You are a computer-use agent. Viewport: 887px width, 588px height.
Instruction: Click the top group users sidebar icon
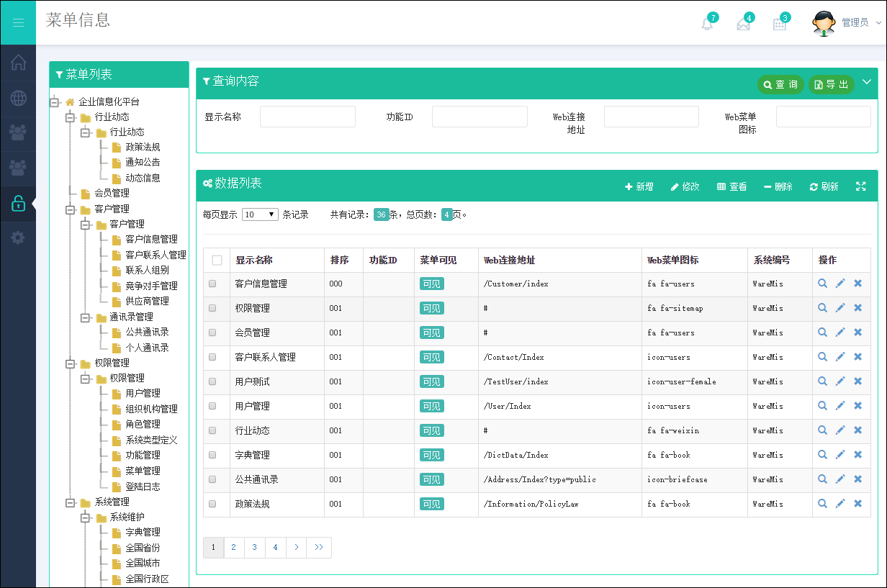coord(19,132)
